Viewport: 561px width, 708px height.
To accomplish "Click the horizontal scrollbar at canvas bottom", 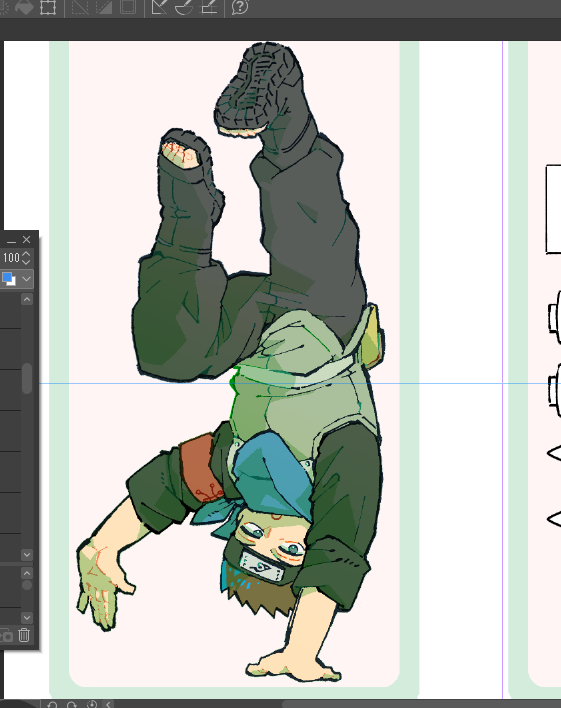I will point(421,704).
